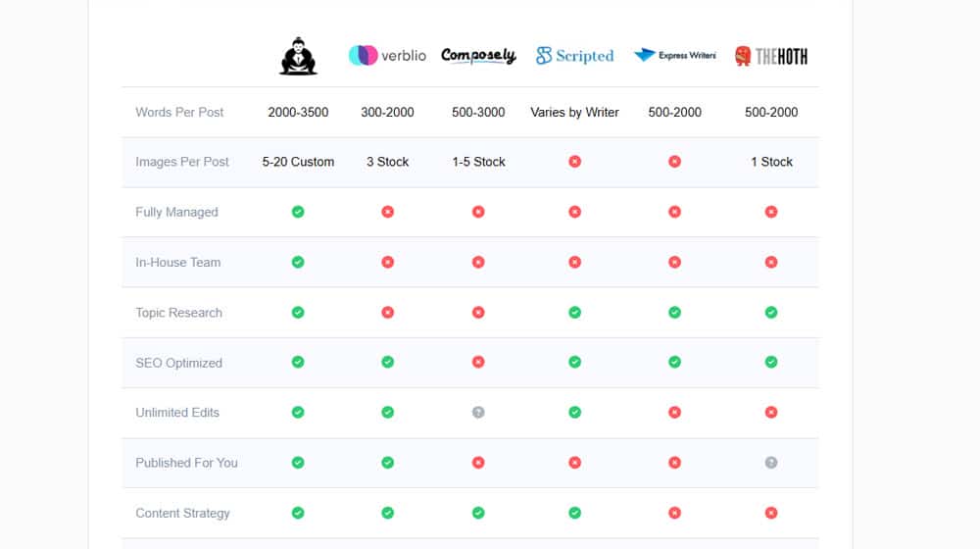Click Verblio's green check for SEO Optimized
This screenshot has width=980, height=549.
click(387, 362)
